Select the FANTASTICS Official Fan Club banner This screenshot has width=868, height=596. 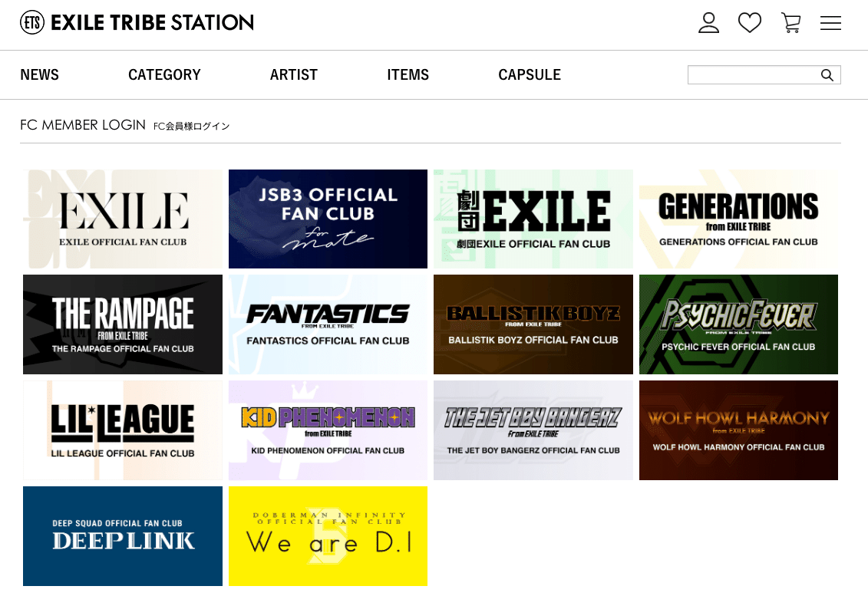328,324
